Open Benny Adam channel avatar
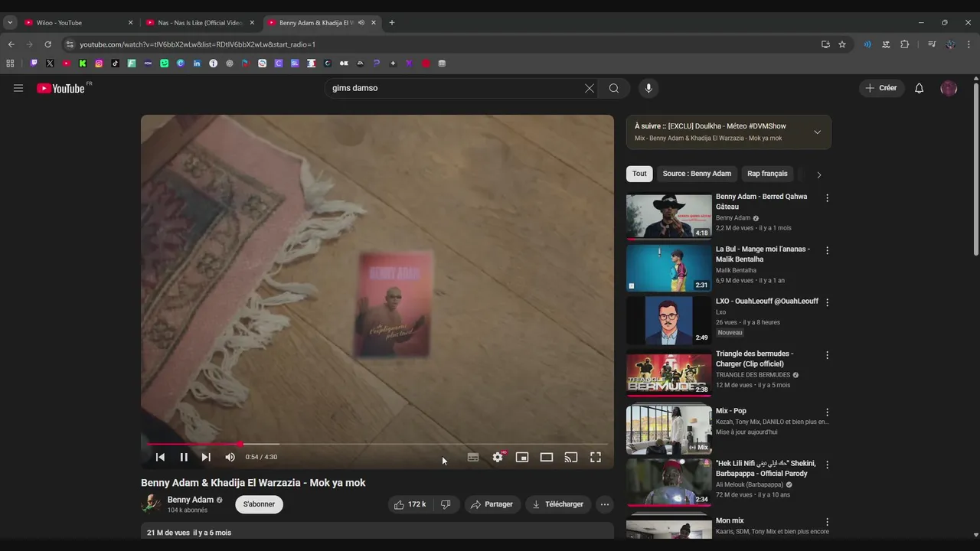The height and width of the screenshot is (551, 980). point(151,504)
